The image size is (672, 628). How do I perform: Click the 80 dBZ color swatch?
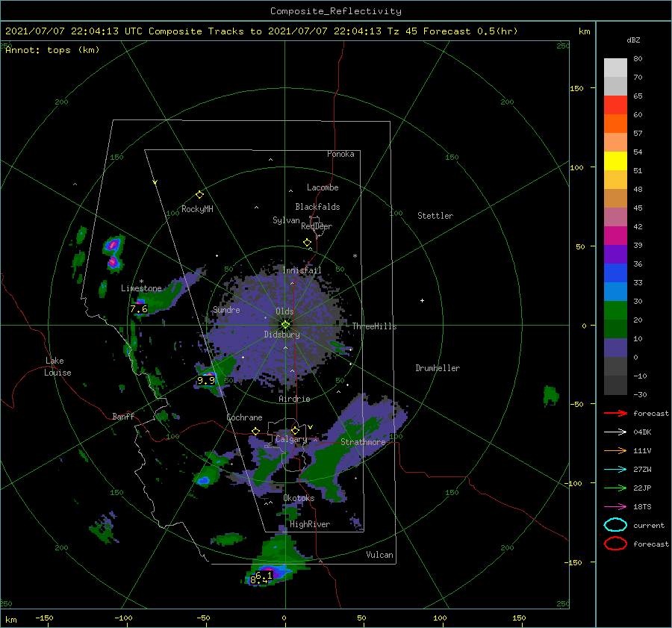coord(615,67)
